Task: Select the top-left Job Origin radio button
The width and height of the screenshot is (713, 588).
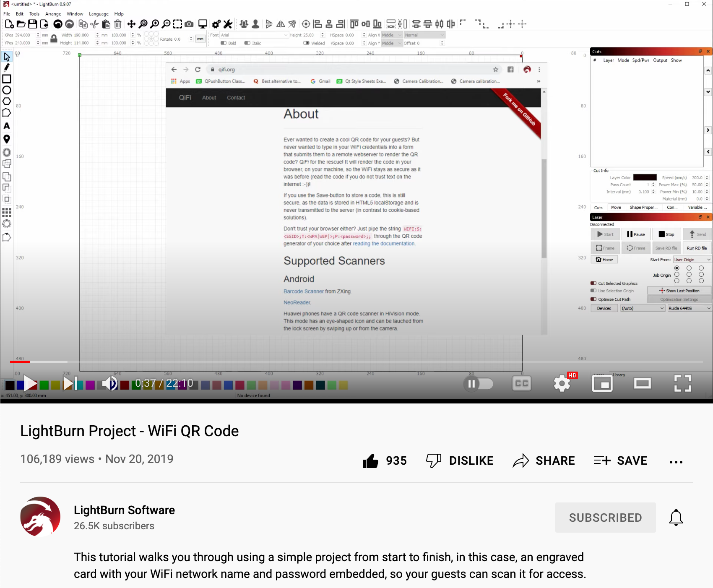Action: tap(677, 268)
